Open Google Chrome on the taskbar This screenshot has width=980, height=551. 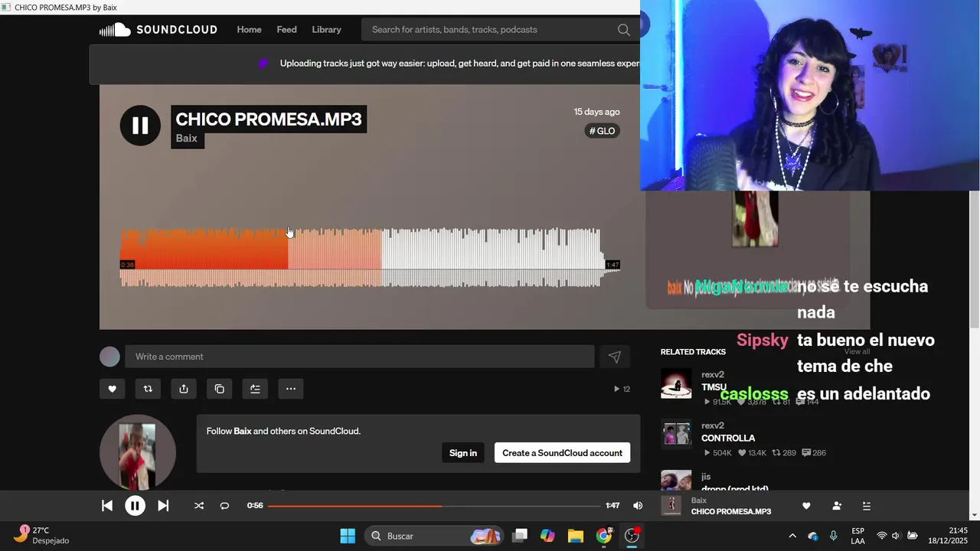604,536
